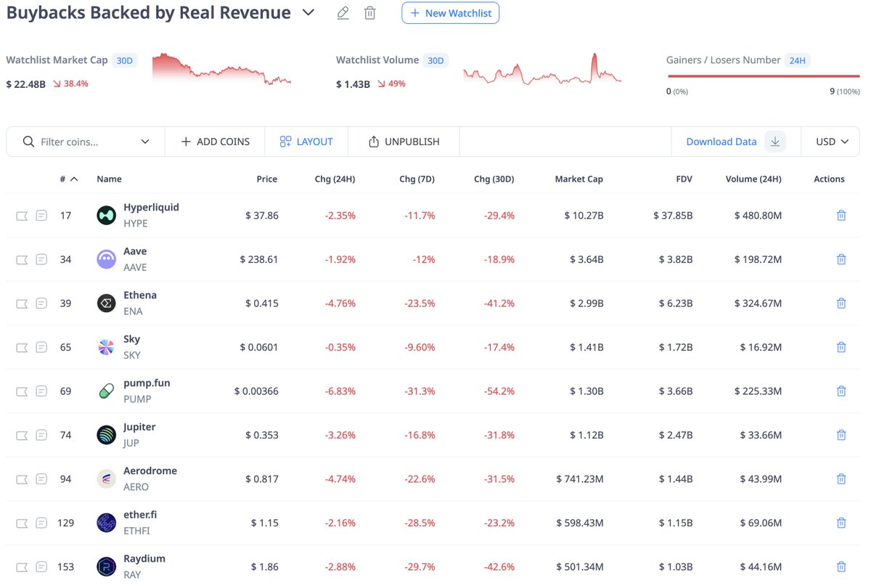Open the USD currency dropdown
Image resolution: width=871 pixels, height=588 pixels.
point(832,142)
